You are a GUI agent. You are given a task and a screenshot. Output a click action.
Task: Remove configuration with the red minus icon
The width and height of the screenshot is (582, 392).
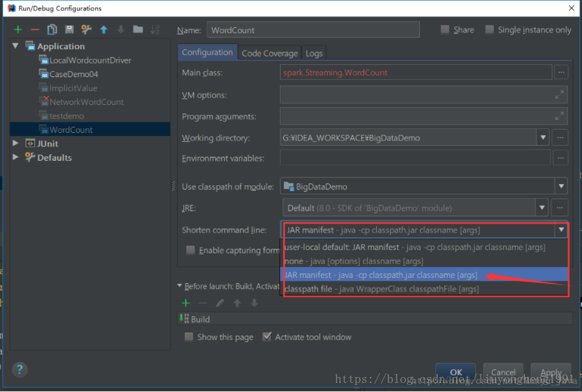(35, 30)
